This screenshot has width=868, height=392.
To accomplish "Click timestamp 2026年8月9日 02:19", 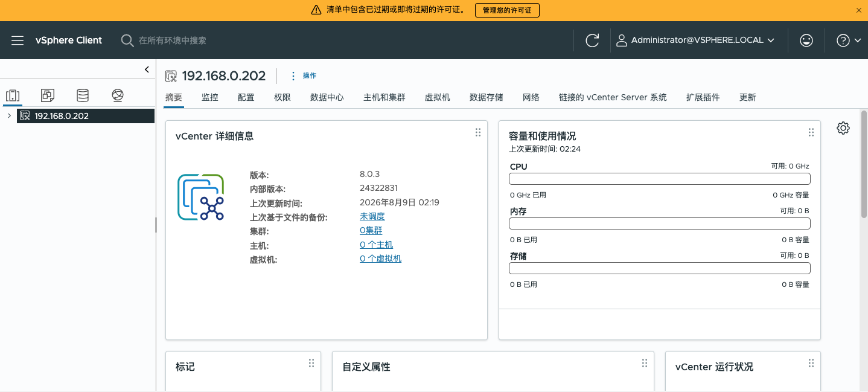I will click(x=400, y=202).
